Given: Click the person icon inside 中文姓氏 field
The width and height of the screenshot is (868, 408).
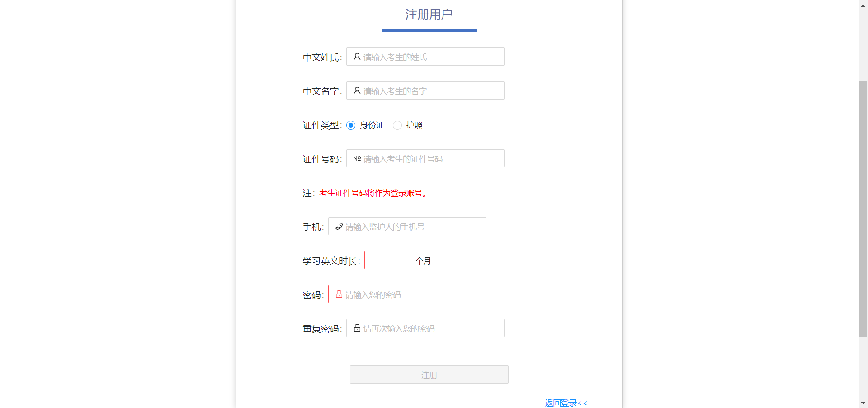Looking at the screenshot, I should click(356, 57).
